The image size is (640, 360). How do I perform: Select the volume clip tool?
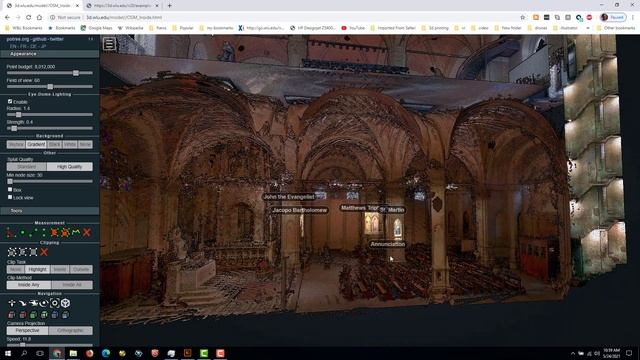pyautogui.click(x=11, y=252)
